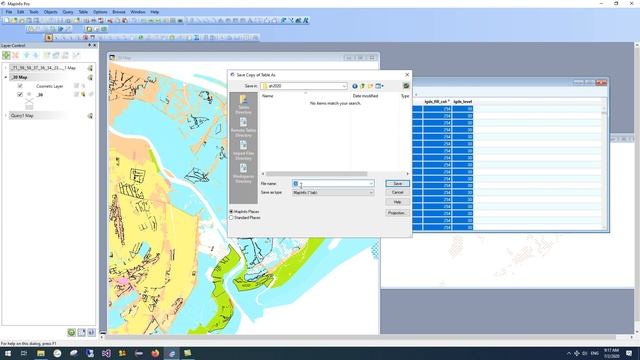Expand the first map node in Layer Control

6,68
